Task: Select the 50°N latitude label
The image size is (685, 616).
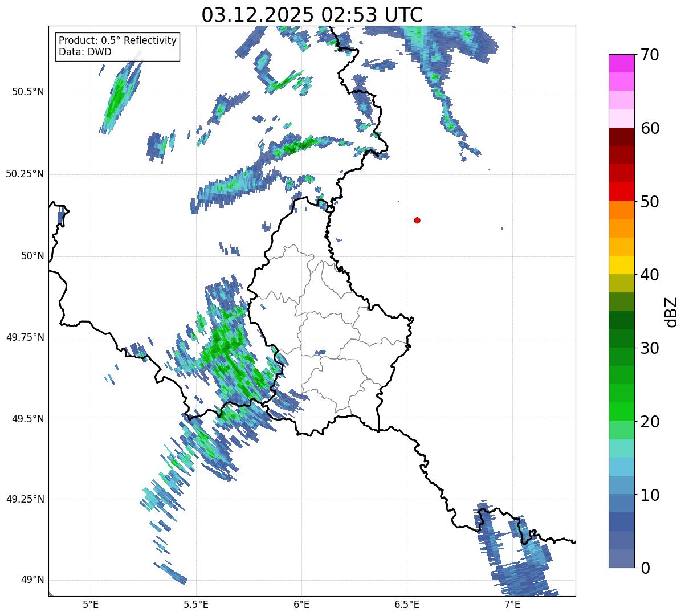Action: (32, 256)
